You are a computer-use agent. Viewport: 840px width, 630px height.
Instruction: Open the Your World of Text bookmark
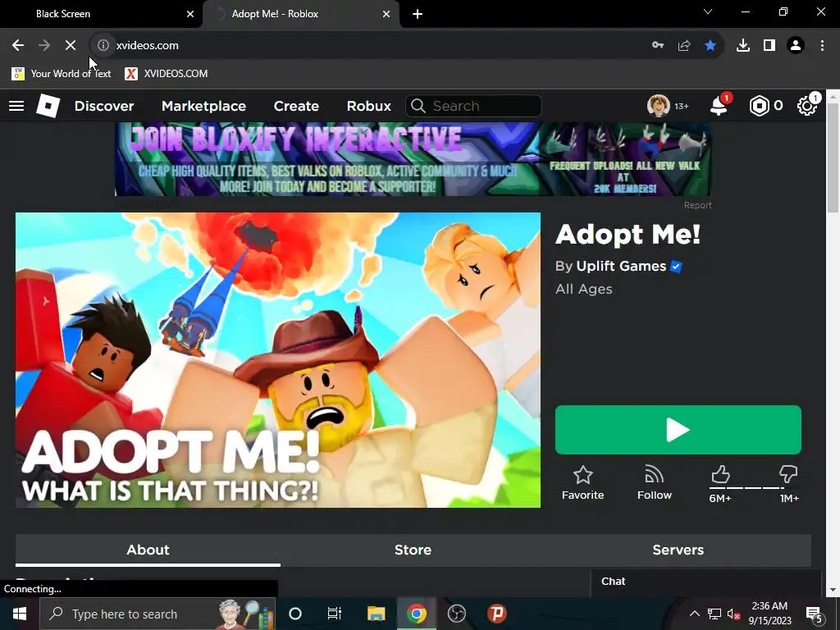pos(61,73)
